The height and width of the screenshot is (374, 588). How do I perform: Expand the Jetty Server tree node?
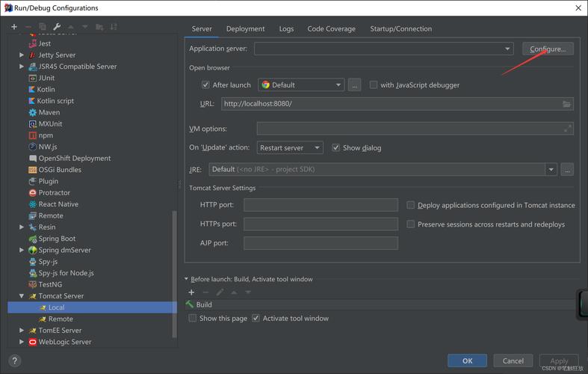(x=22, y=55)
